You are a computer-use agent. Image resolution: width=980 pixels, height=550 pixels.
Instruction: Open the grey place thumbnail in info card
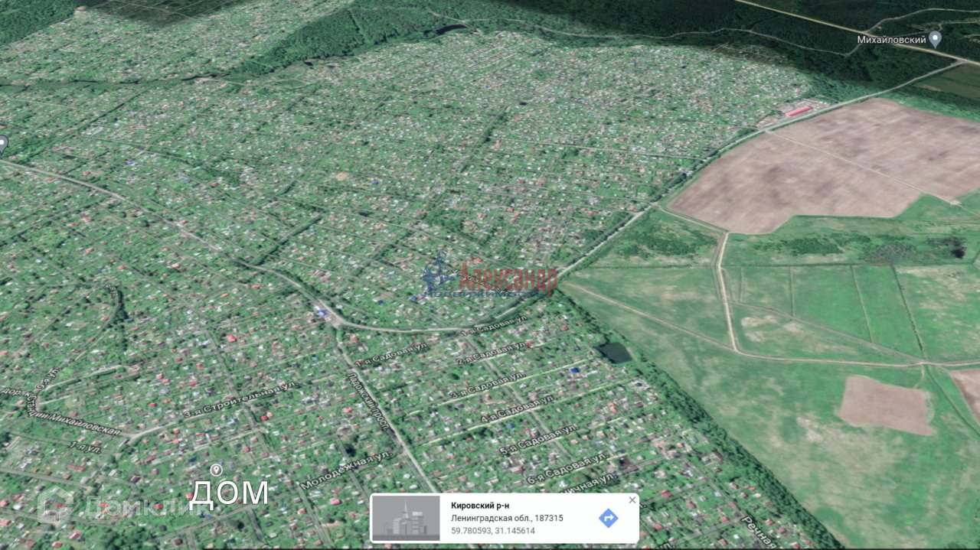406,519
